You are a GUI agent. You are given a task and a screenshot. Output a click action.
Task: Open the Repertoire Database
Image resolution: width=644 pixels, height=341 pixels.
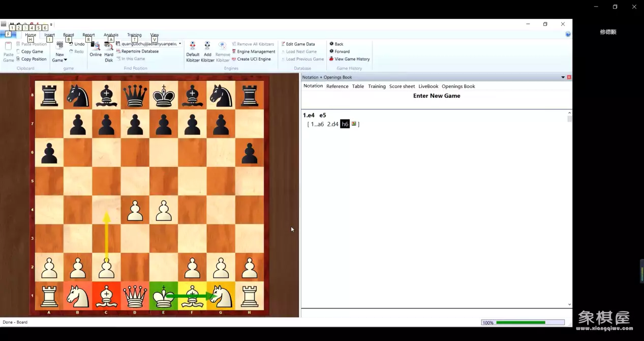click(137, 51)
